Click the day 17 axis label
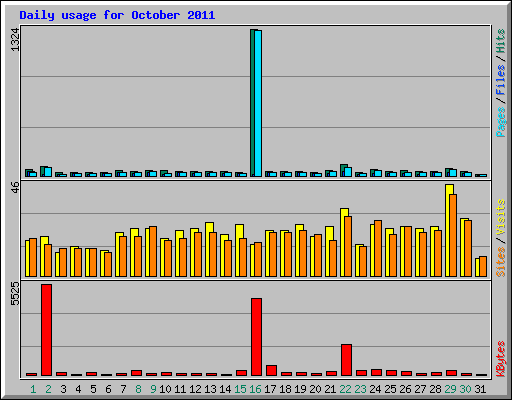This screenshot has width=512, height=400. (270, 389)
